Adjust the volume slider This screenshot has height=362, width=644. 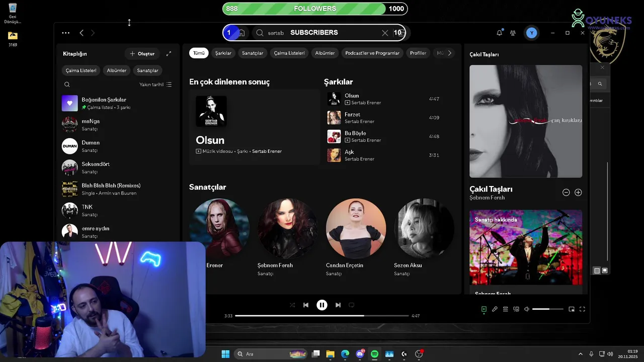pyautogui.click(x=548, y=309)
